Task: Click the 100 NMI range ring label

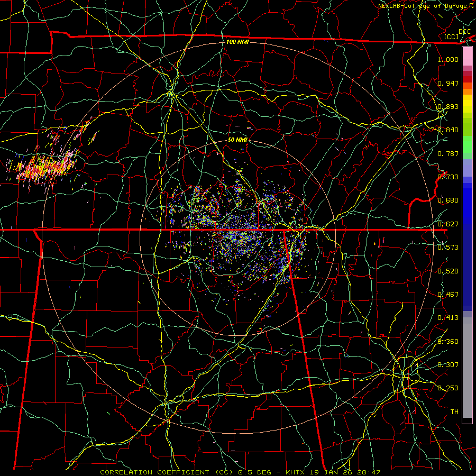Action: (x=237, y=42)
